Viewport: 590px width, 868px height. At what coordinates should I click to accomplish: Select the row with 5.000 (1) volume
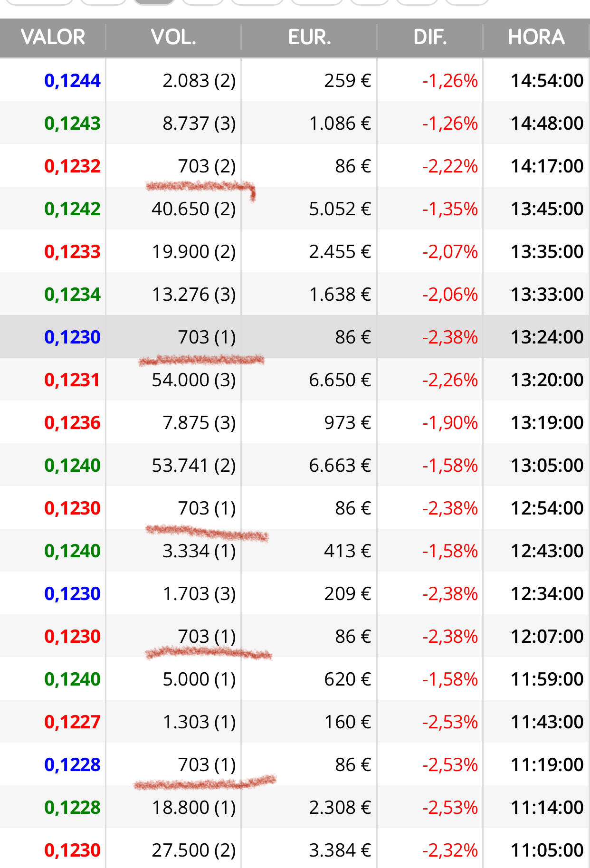[x=295, y=679]
